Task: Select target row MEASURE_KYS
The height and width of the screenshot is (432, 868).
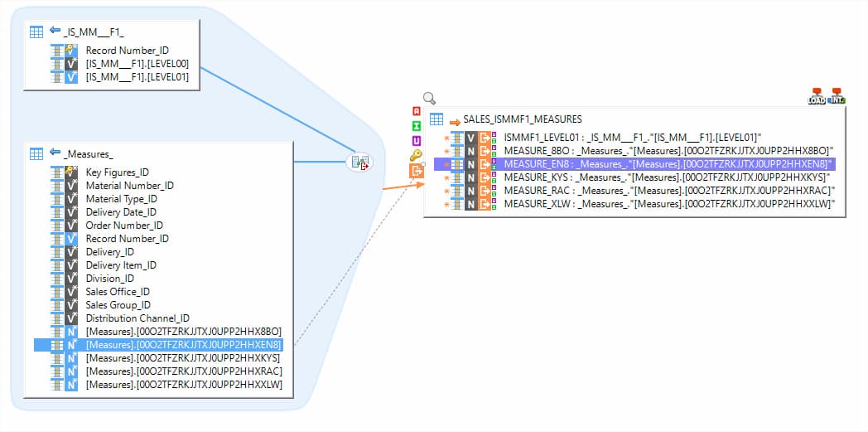Action: (x=668, y=177)
